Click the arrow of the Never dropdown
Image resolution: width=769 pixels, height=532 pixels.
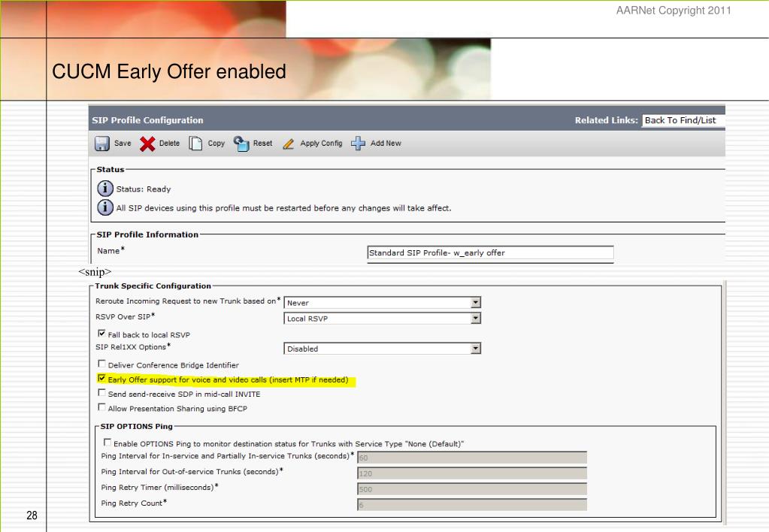tap(475, 303)
